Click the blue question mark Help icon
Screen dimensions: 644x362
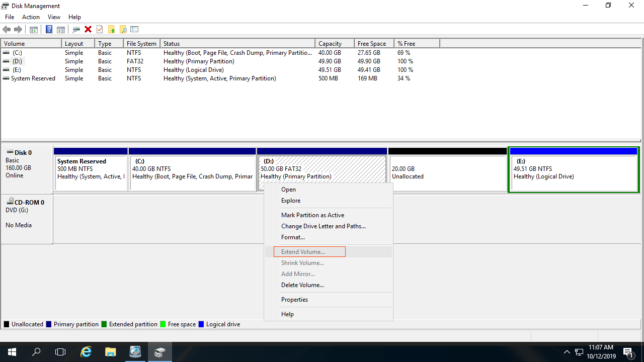(x=49, y=29)
